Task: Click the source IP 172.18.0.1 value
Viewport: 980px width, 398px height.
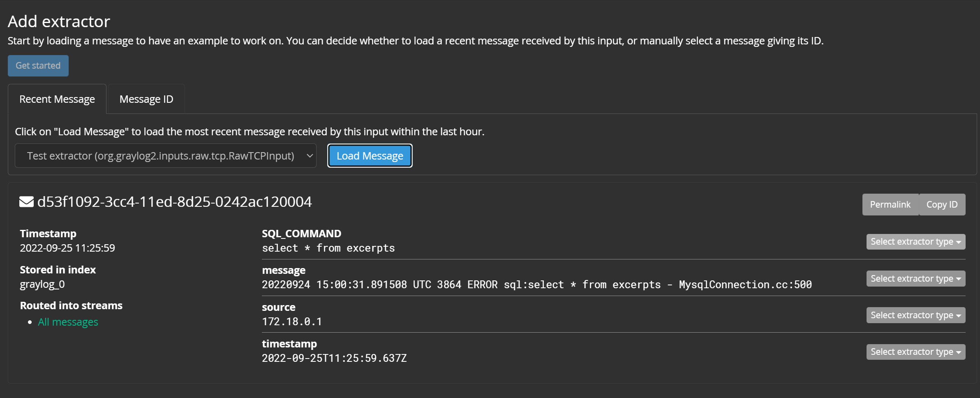Action: click(x=292, y=322)
